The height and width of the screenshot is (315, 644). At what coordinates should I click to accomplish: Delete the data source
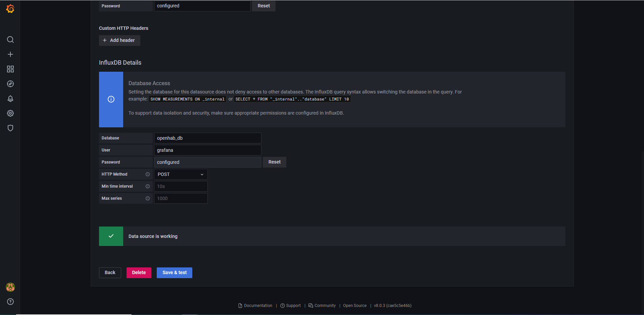pos(139,273)
